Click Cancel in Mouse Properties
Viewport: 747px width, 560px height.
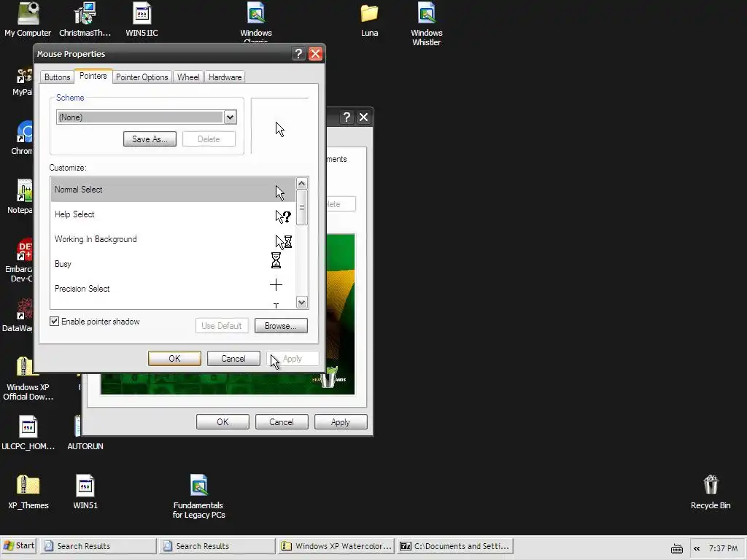233,359
